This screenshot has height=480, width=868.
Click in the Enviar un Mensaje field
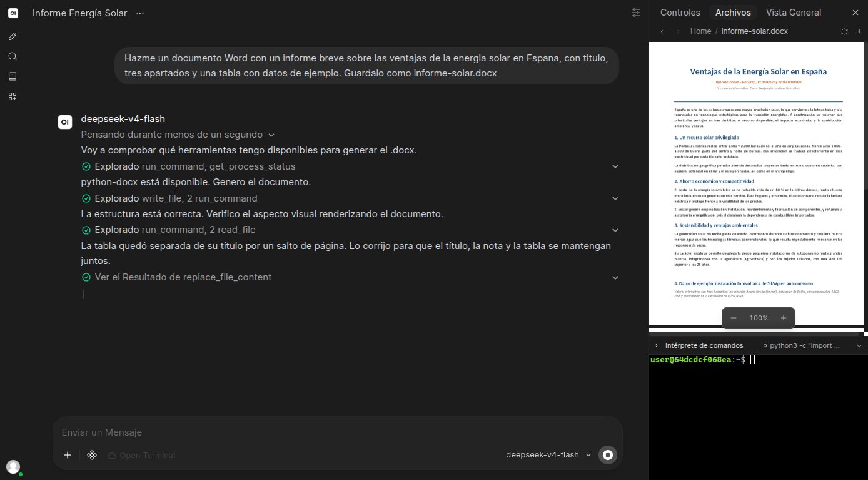(338, 432)
